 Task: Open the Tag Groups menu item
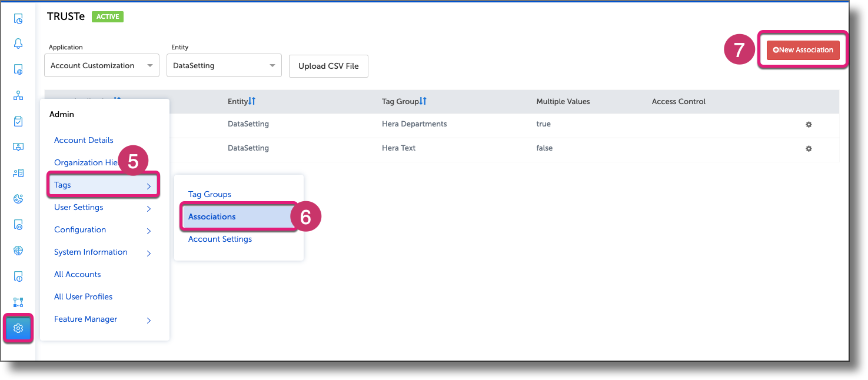tap(209, 194)
